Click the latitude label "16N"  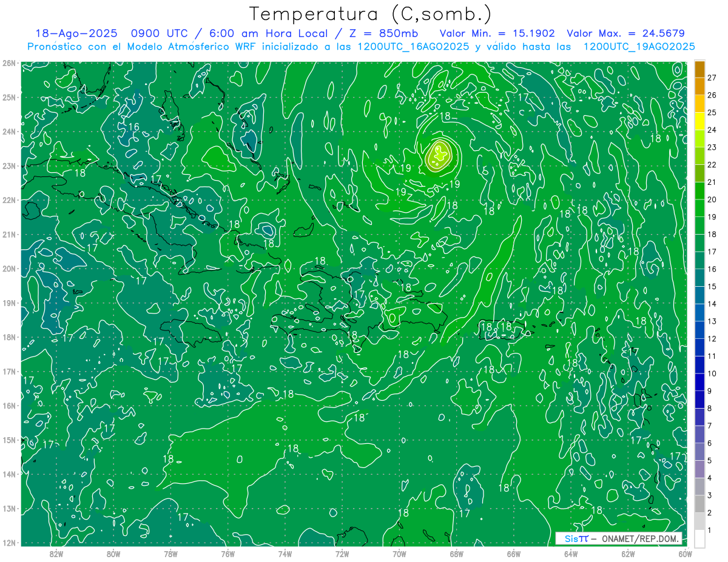8,406
